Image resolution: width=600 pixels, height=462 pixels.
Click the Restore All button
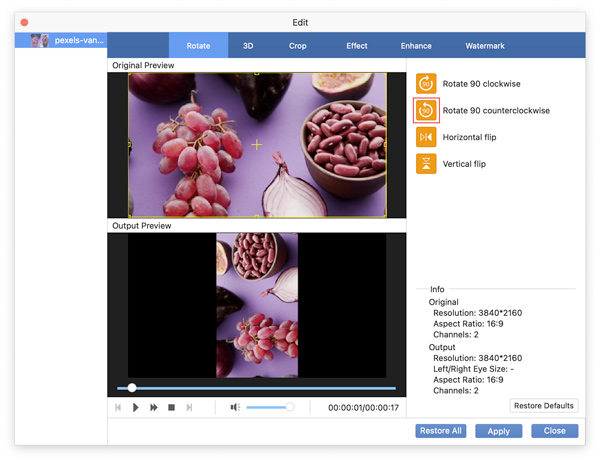click(x=440, y=431)
